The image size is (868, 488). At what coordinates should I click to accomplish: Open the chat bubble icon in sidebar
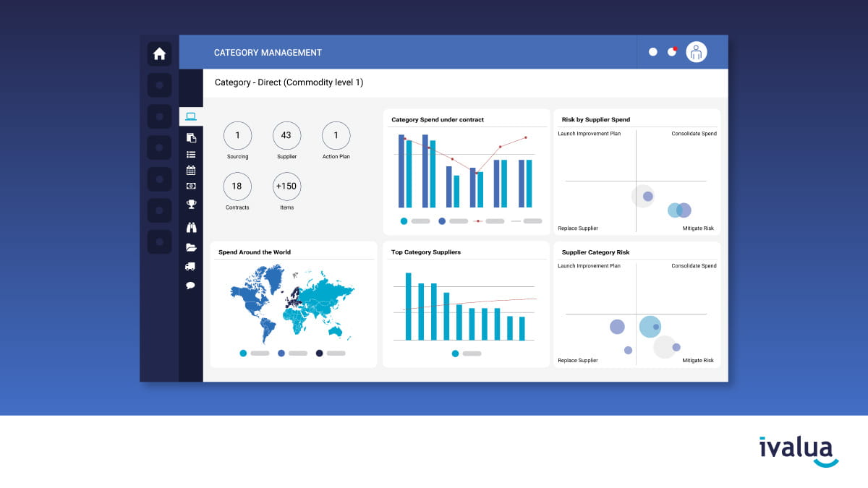coord(191,285)
